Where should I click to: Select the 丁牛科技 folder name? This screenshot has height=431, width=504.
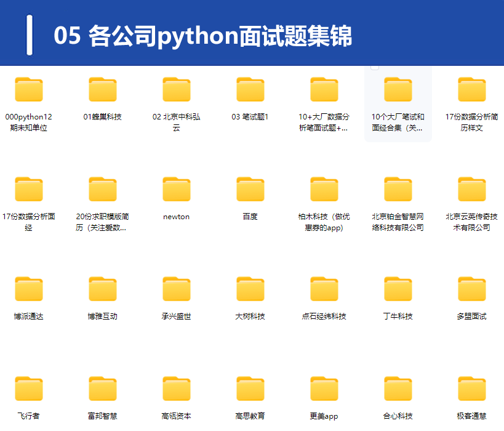(398, 316)
